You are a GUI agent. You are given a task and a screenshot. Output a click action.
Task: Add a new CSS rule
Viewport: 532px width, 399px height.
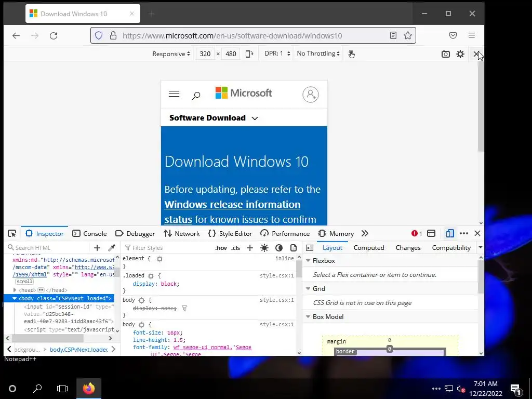(x=250, y=248)
